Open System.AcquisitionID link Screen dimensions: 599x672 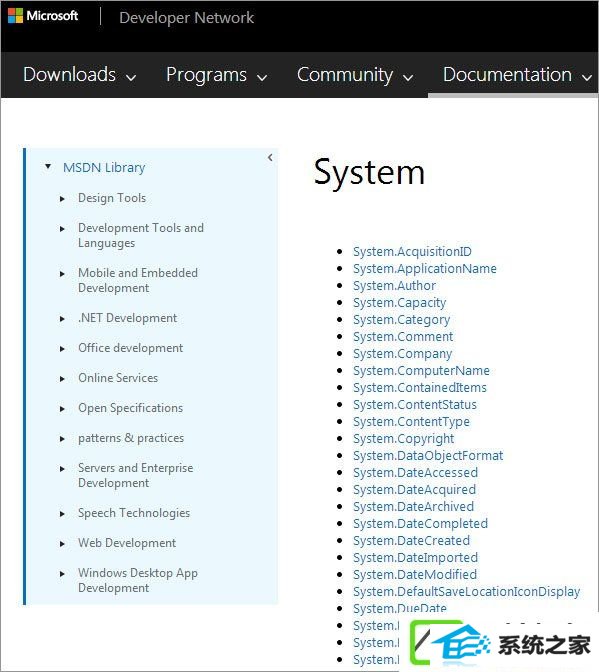pyautogui.click(x=412, y=252)
